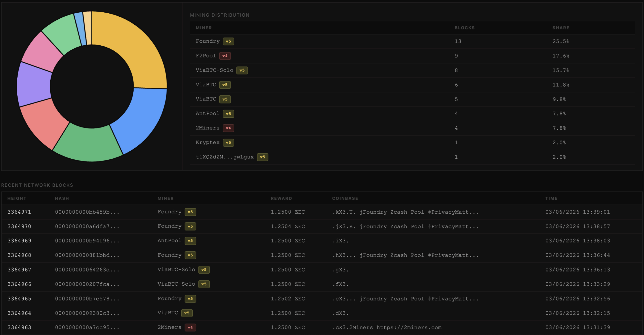
Task: Click v5 badge on ViaBTC row with 5 blocks
Action: coord(225,99)
